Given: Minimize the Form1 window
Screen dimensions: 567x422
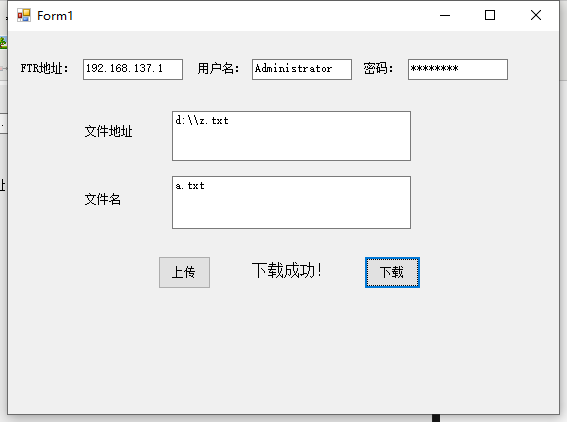Looking at the screenshot, I should [445, 16].
